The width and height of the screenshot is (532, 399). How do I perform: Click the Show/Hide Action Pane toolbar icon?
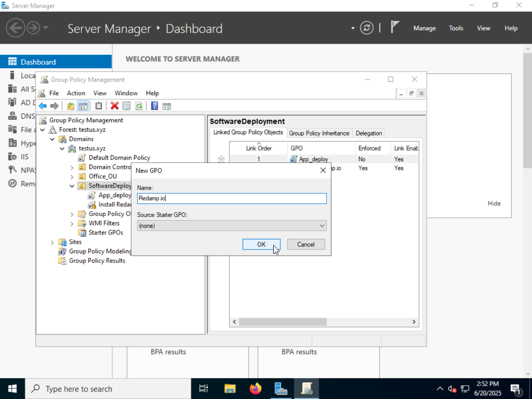[167, 106]
